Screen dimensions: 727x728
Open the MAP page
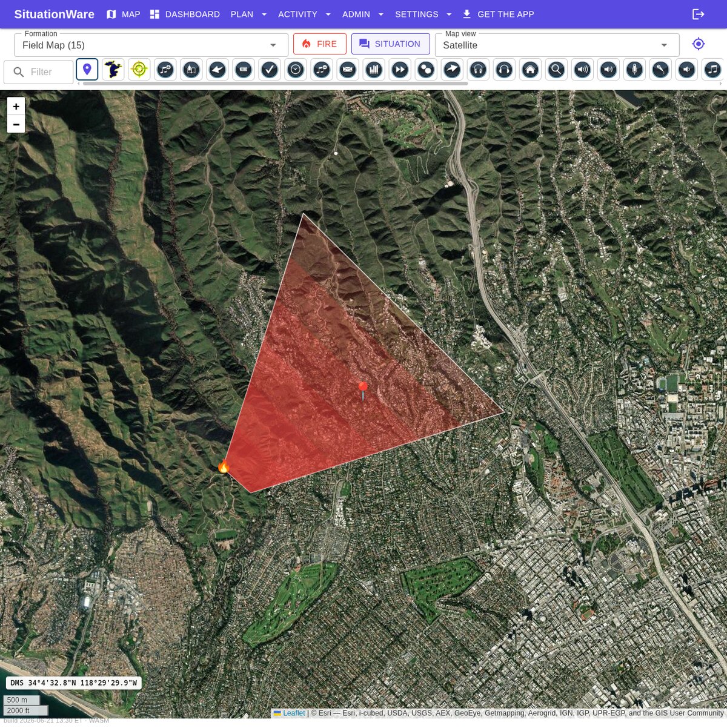(124, 14)
